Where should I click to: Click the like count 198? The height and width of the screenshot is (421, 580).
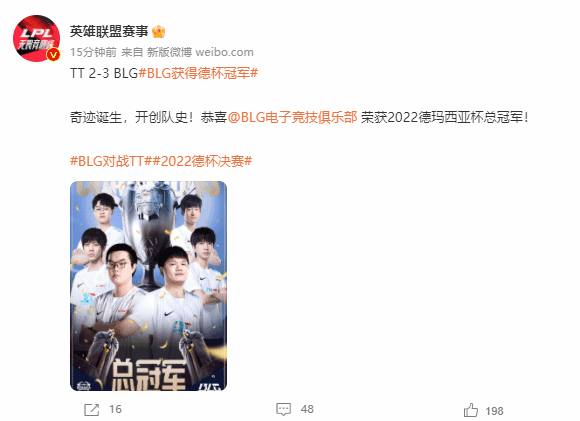[x=494, y=411]
